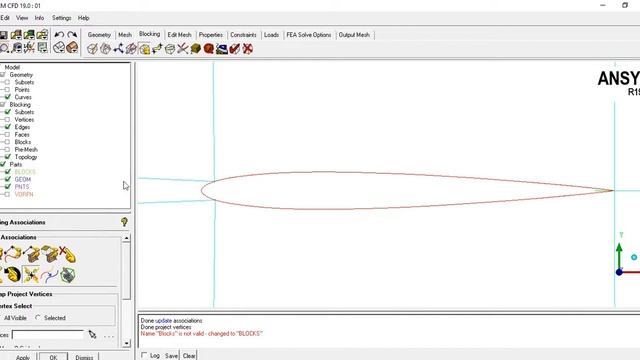Select Associate Edge to Curve

(13, 254)
